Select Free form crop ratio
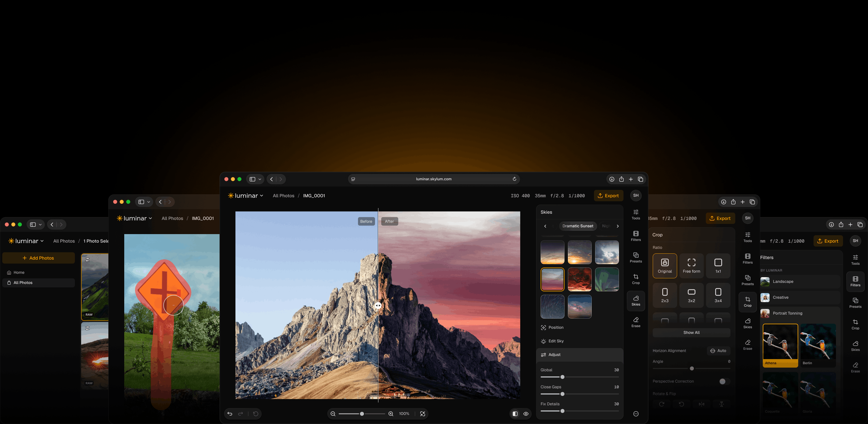868x424 pixels. click(691, 266)
